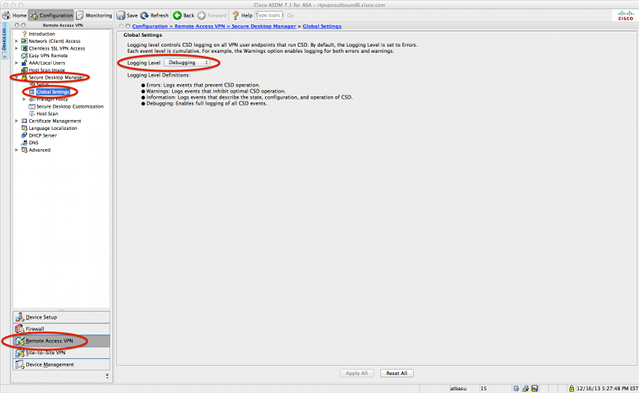Click the Secure Desktop Manager breadcrumb link
The image size is (639, 393).
coord(264,26)
